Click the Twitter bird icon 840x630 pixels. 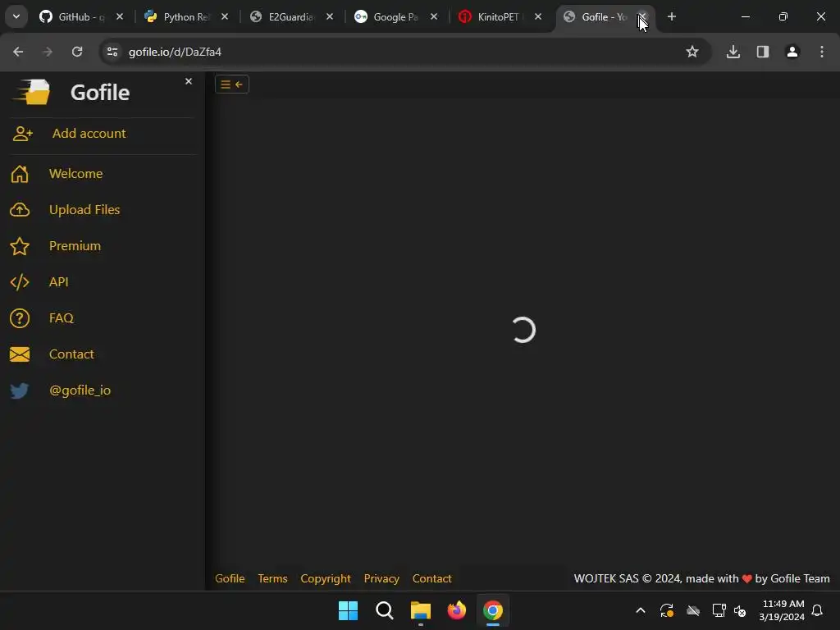pyautogui.click(x=20, y=390)
